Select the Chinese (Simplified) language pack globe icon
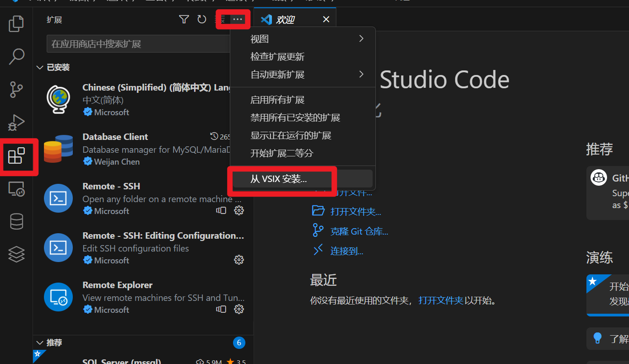Viewport: 629px width, 364px height. (58, 99)
